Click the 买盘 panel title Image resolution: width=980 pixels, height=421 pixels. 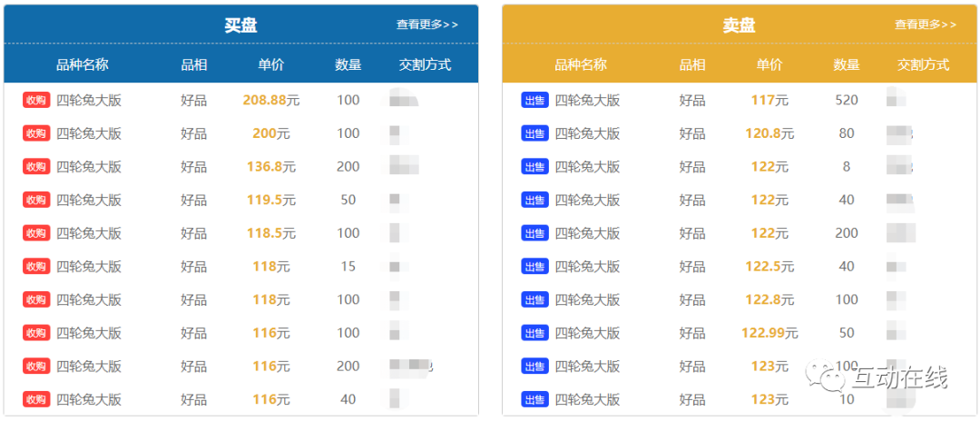click(x=240, y=25)
